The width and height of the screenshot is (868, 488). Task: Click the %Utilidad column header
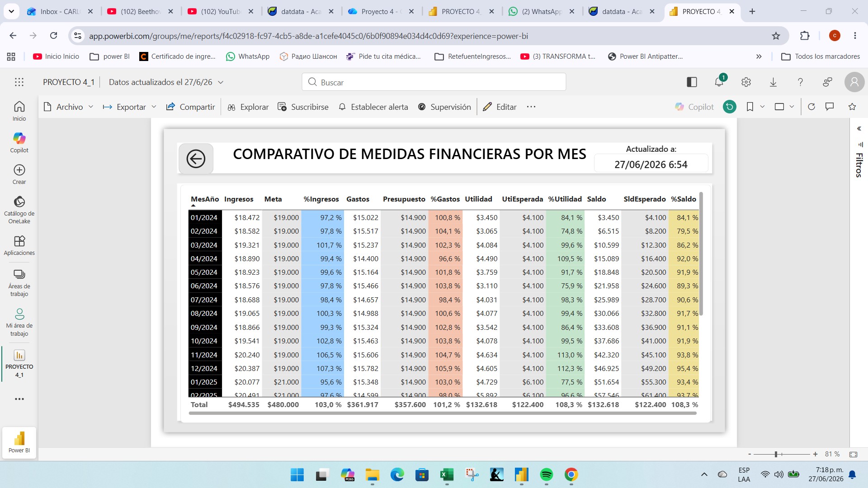[565, 199]
